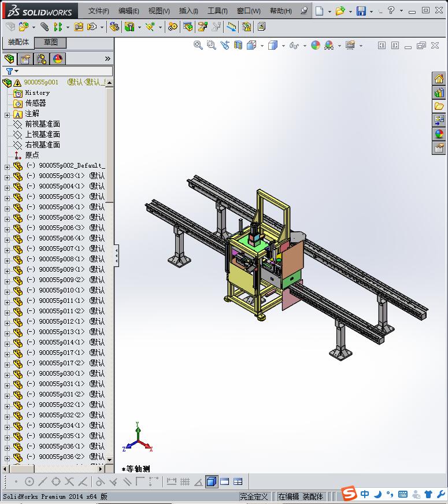Click the Save floppy disk icon
448x504 pixels.
tap(361, 10)
